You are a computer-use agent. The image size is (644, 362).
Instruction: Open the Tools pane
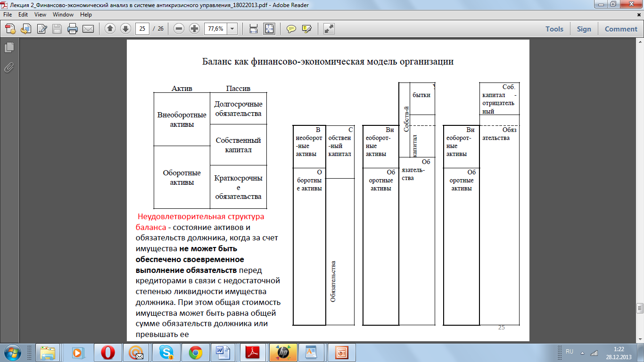(554, 29)
